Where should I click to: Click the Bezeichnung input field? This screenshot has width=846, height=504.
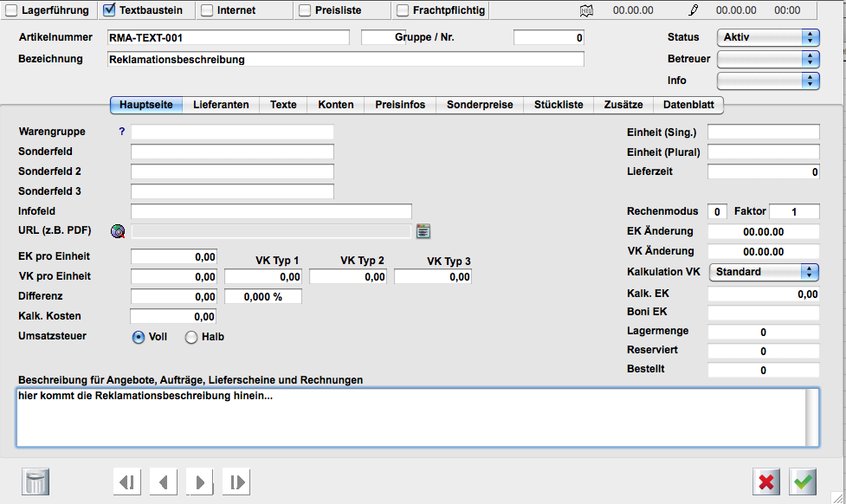pyautogui.click(x=346, y=60)
